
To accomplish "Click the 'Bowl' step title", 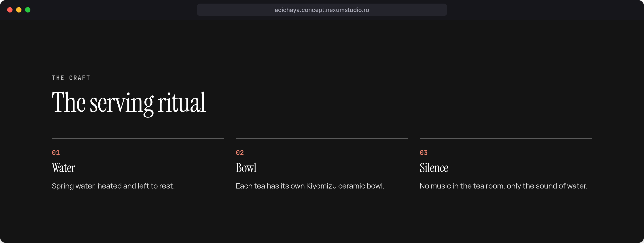I will pyautogui.click(x=246, y=168).
